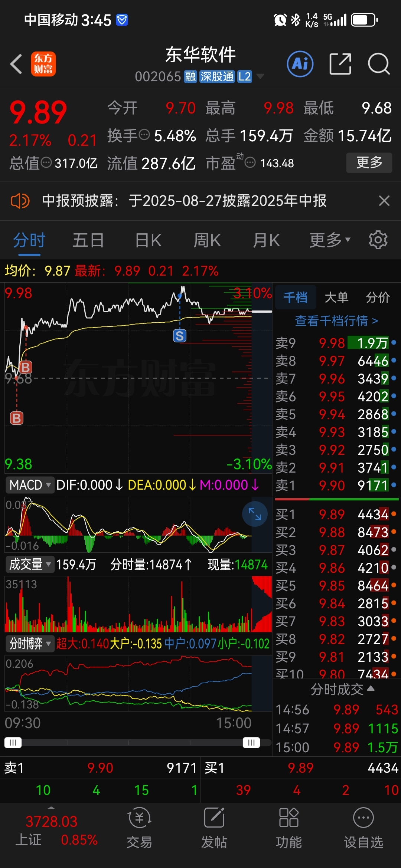401x868 pixels.
Task: Open the 更多 chart period dropdown
Action: pyautogui.click(x=330, y=240)
